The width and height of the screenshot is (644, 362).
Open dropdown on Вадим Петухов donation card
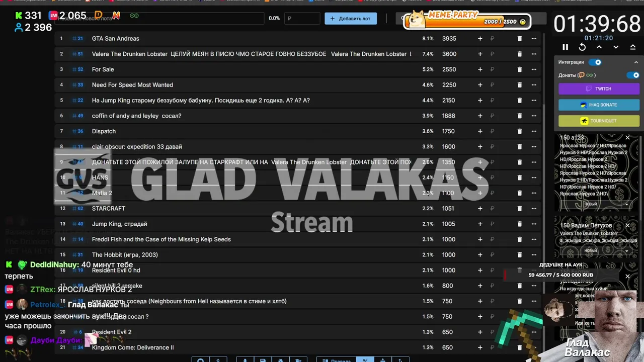pyautogui.click(x=626, y=251)
